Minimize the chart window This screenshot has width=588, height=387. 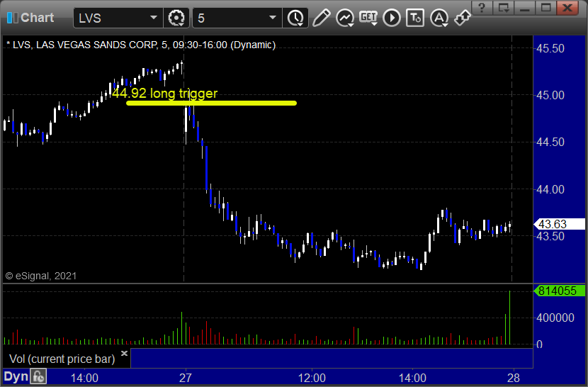point(525,8)
